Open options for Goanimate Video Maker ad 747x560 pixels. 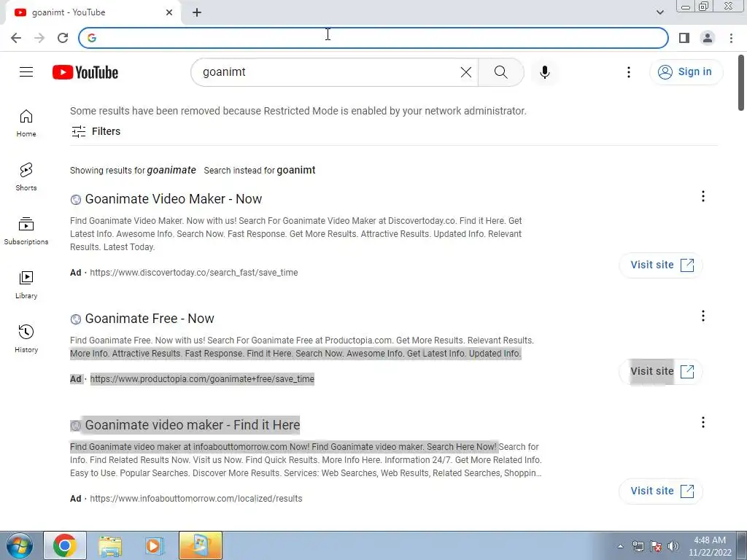pos(703,196)
